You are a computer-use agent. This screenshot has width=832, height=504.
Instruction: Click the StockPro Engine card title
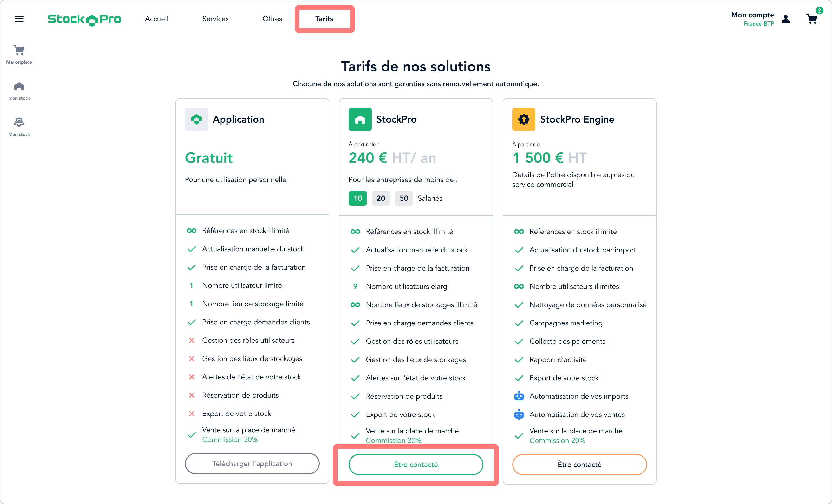577,120
